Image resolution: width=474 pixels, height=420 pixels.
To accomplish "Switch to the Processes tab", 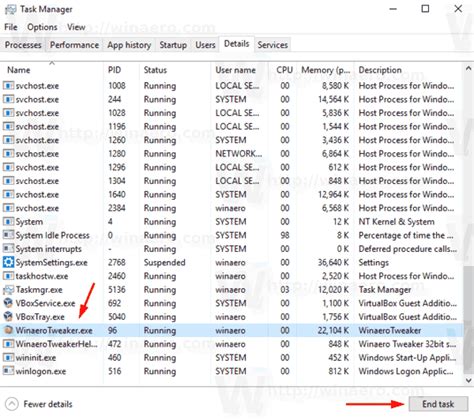I will click(x=23, y=45).
